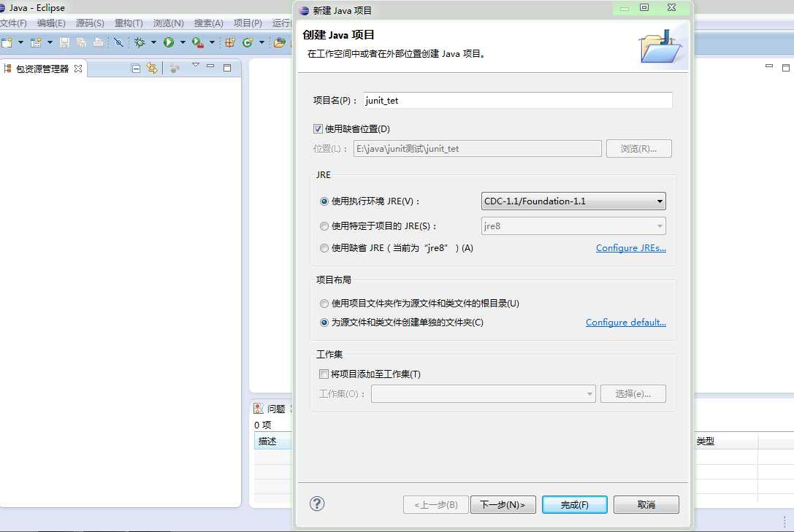Toggle the 使用缺省位置(D) checkbox
Image resolution: width=794 pixels, height=532 pixels.
[318, 128]
